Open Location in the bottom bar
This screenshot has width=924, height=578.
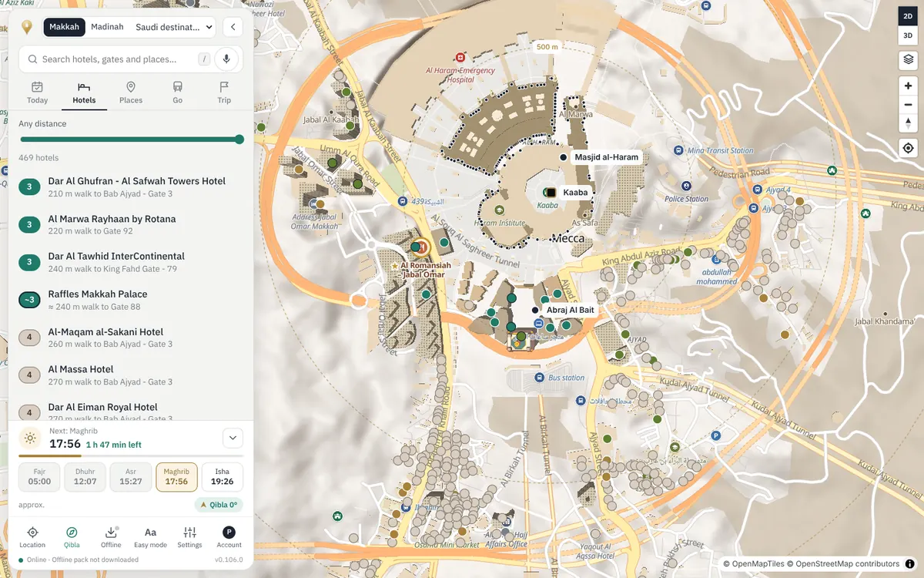(x=32, y=537)
